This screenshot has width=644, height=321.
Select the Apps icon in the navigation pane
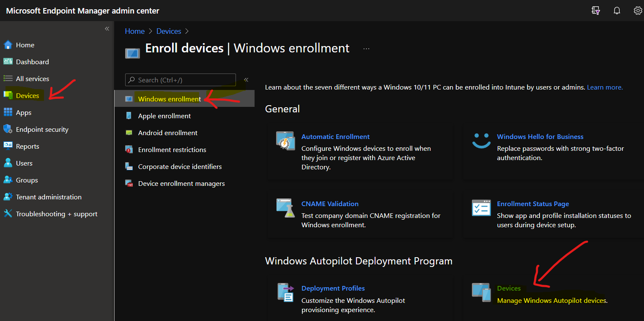[8, 112]
